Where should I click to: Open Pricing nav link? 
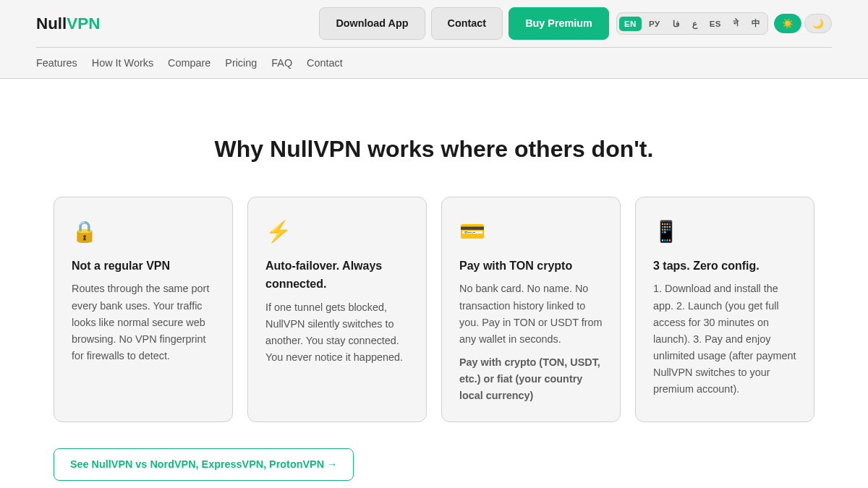point(241,63)
